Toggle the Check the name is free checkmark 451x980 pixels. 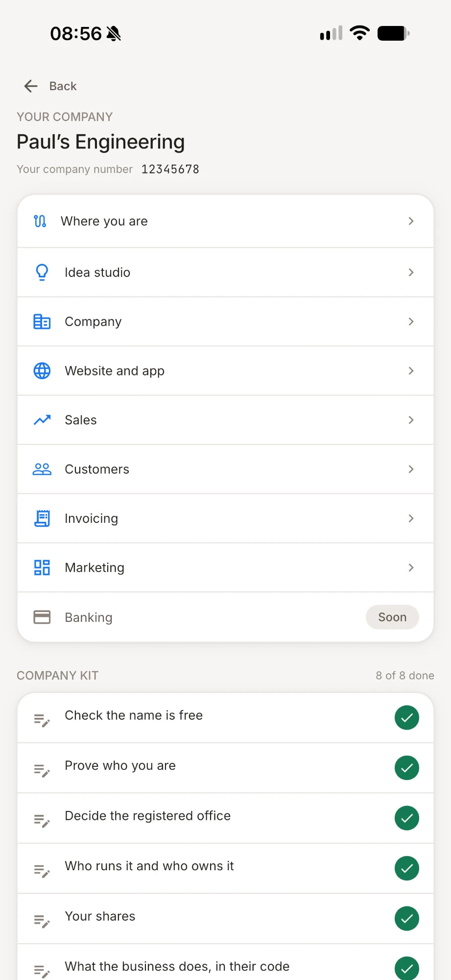[x=407, y=718]
